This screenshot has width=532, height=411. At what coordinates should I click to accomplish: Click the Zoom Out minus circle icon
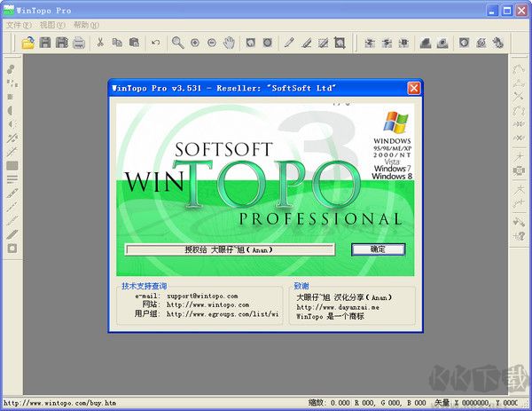pyautogui.click(x=212, y=43)
